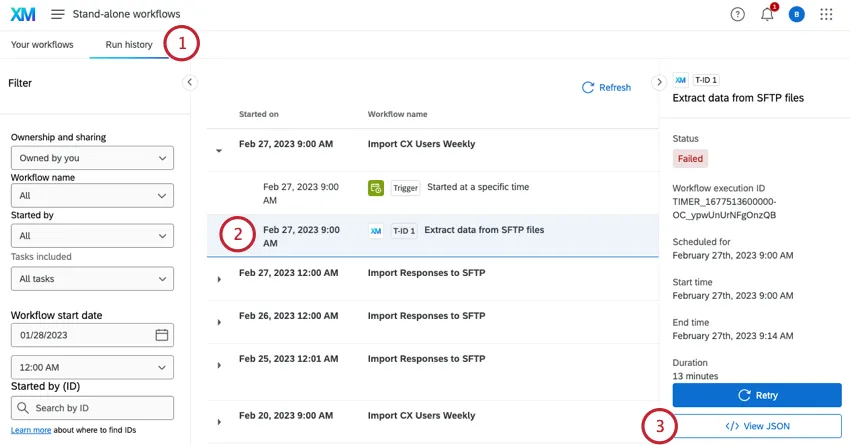The width and height of the screenshot is (850, 445).
Task: Click the View JSON button
Action: point(757,426)
